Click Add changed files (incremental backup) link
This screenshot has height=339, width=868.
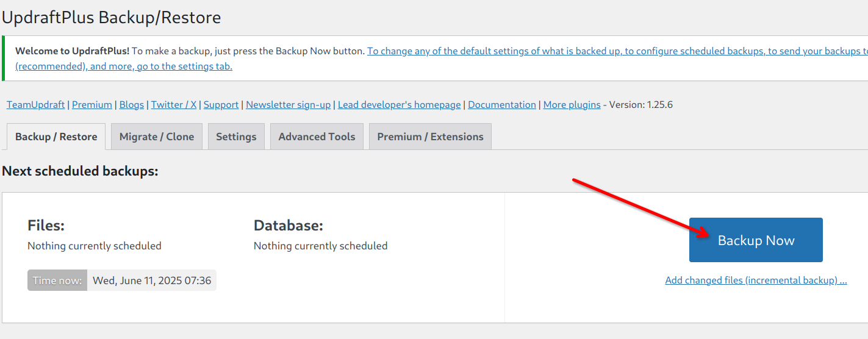click(x=756, y=280)
